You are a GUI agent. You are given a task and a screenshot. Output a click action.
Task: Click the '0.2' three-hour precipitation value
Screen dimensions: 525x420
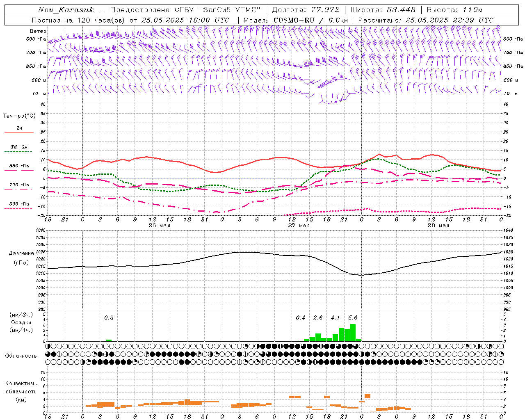(x=109, y=318)
